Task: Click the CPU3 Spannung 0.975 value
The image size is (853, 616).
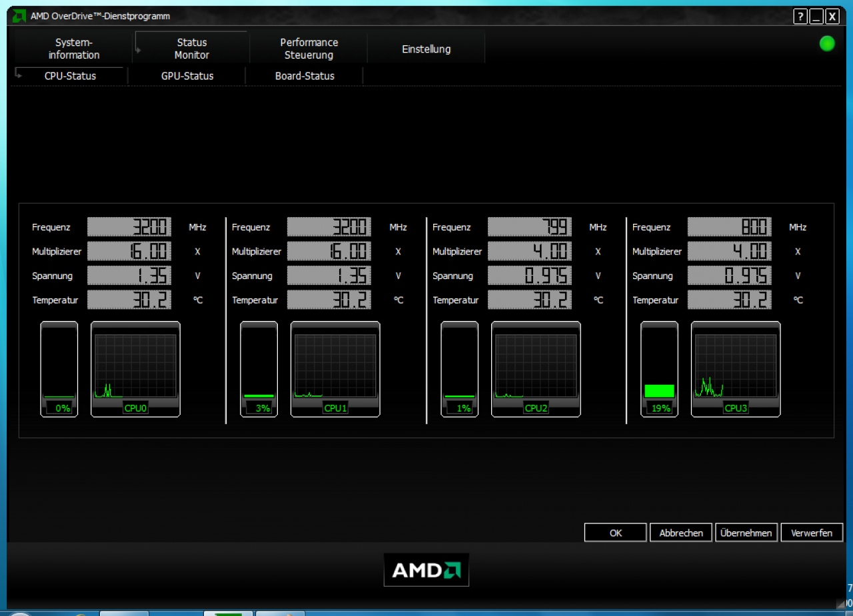Action: point(730,276)
